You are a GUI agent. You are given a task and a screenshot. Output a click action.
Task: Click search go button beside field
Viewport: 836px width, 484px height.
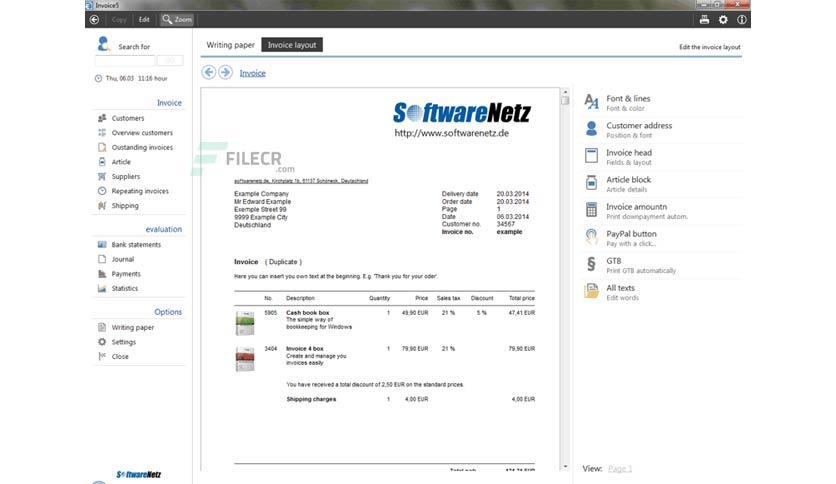170,60
